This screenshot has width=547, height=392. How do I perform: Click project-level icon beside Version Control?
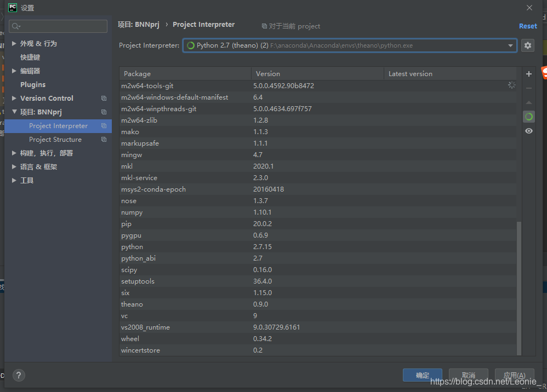pyautogui.click(x=104, y=98)
